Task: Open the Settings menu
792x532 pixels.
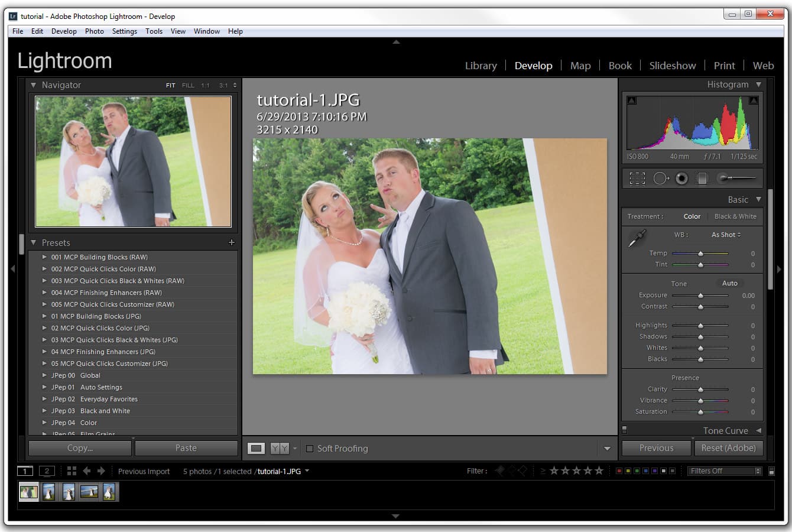Action: click(x=125, y=31)
